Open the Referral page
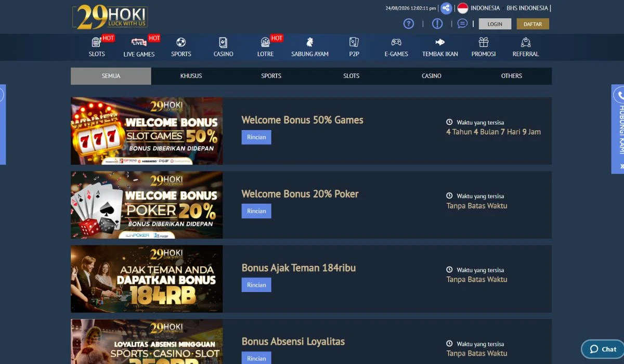The height and width of the screenshot is (364, 624). click(x=526, y=47)
